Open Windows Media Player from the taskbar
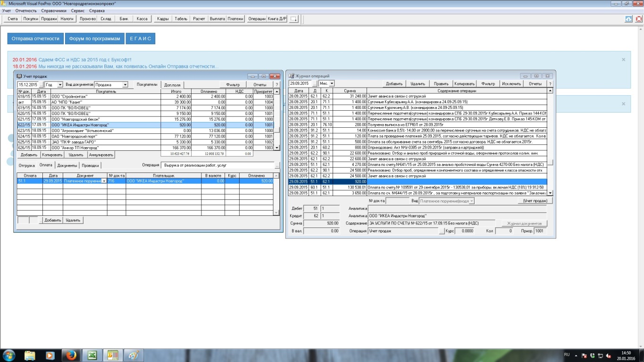 tap(50, 355)
